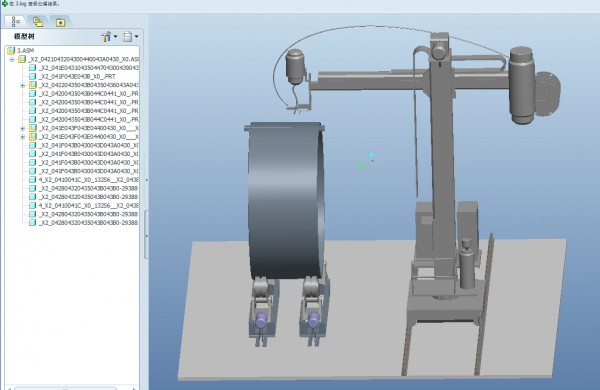Click the model tree Show list icon

127,37
